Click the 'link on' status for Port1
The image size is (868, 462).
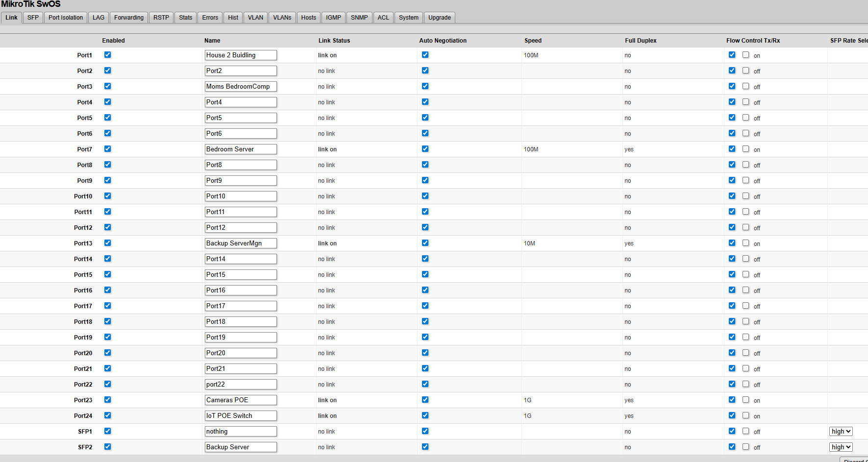pyautogui.click(x=327, y=55)
